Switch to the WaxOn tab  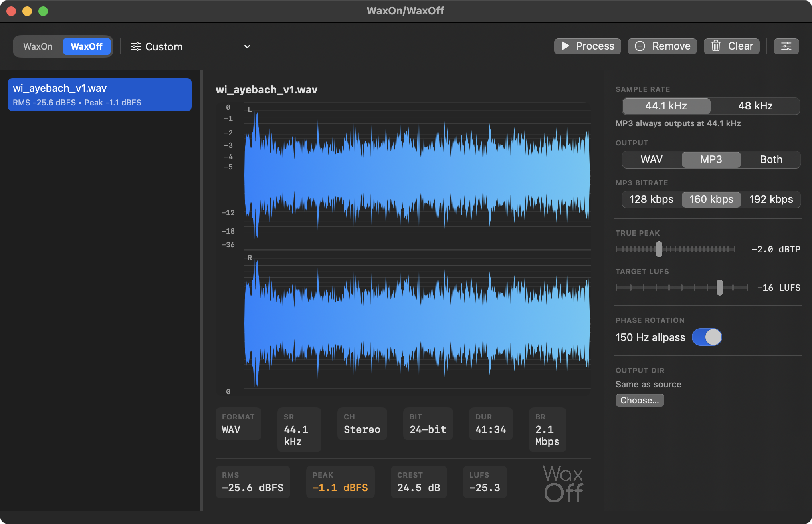tap(38, 46)
